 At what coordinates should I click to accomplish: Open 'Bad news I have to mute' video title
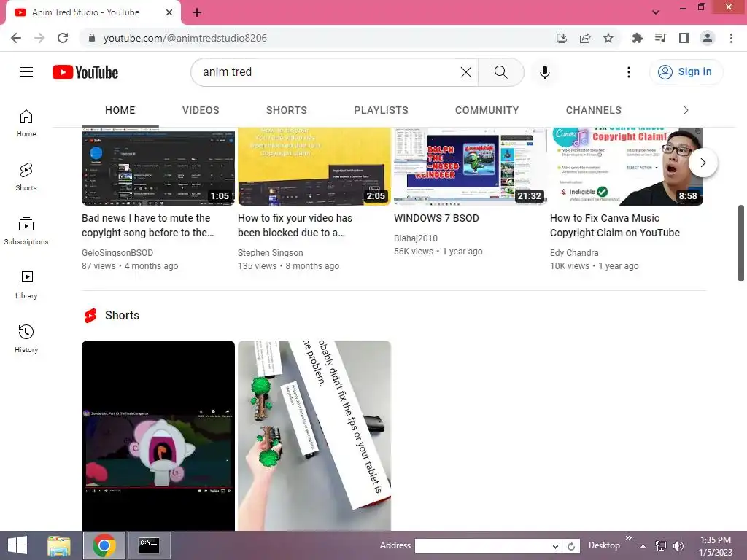coord(147,225)
